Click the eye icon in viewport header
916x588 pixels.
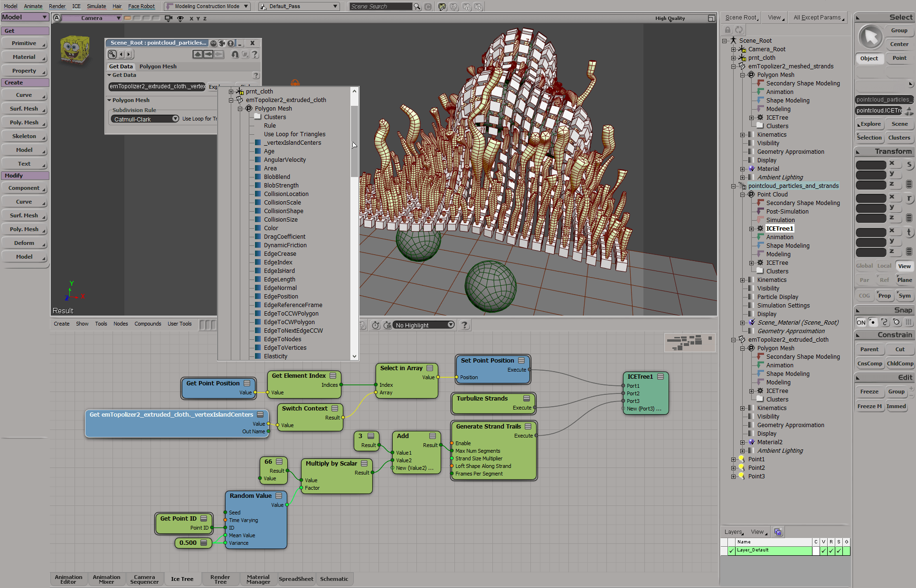[180, 19]
